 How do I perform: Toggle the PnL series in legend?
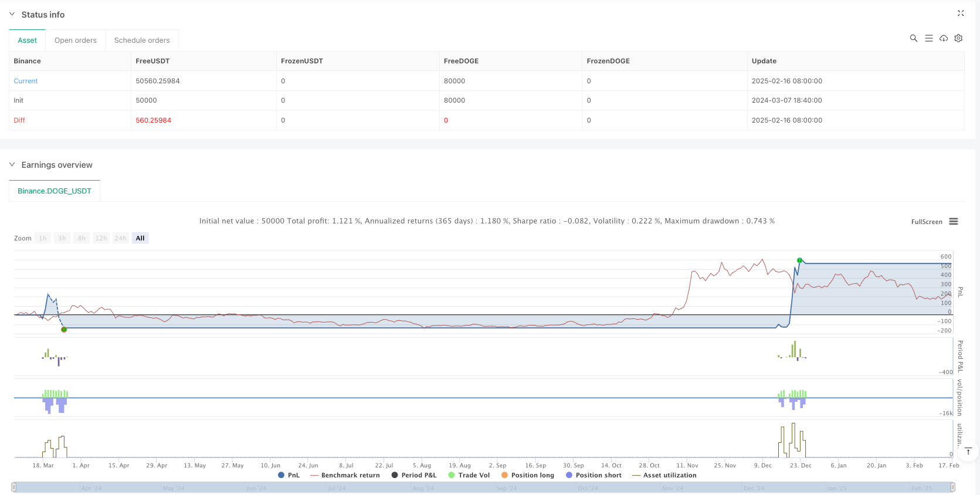[x=289, y=475]
